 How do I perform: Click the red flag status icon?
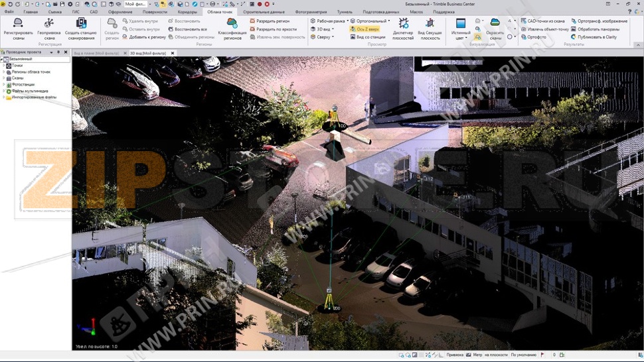pos(542,355)
